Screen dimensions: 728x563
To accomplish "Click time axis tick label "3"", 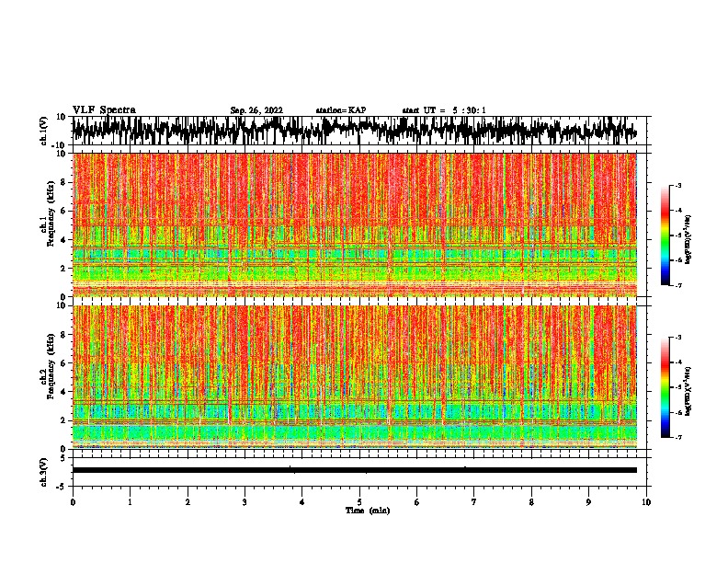I will click(245, 502).
